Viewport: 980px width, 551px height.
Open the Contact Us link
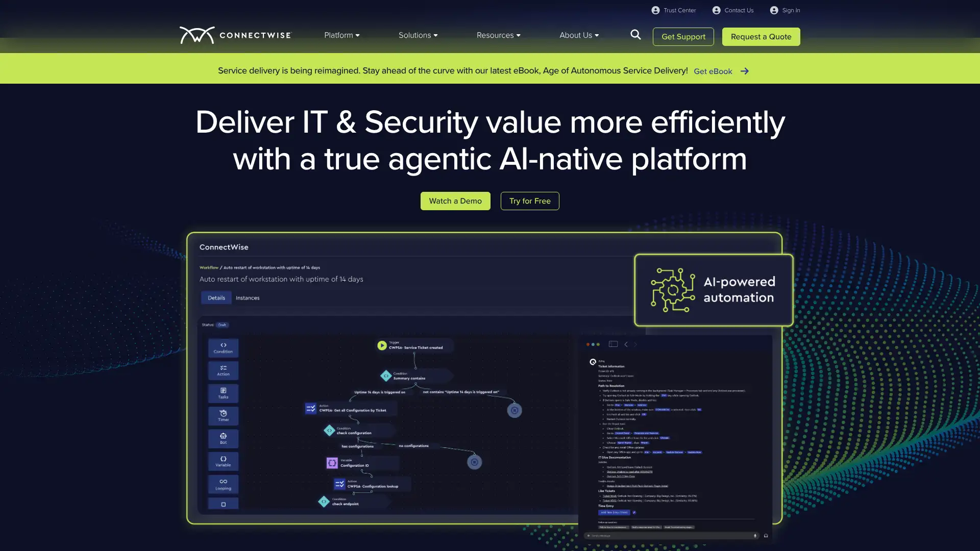pos(739,10)
